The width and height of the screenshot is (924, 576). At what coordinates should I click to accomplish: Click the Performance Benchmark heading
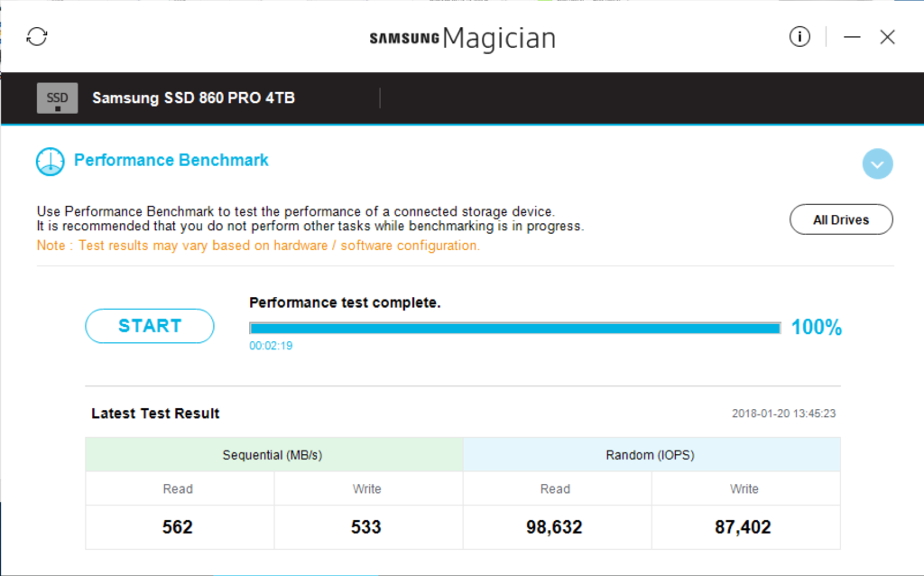pos(171,161)
